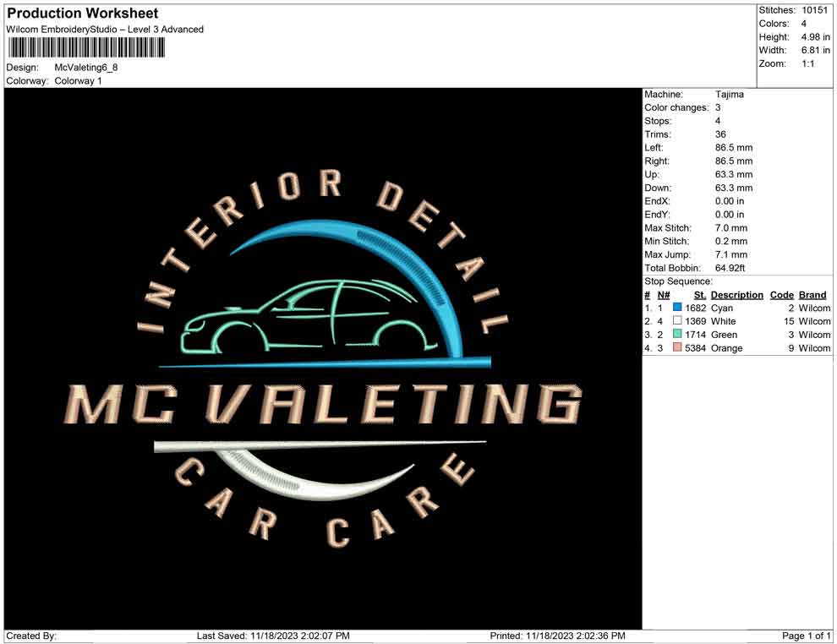The height and width of the screenshot is (644, 837).
Task: Click the width value '6.81 in'
Action: click(x=815, y=50)
